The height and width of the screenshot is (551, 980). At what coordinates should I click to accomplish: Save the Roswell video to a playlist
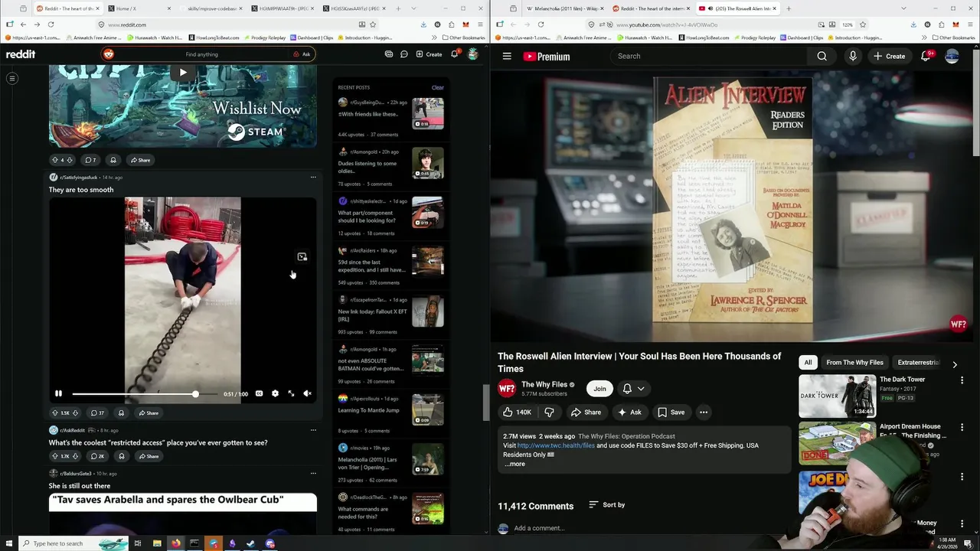pyautogui.click(x=671, y=412)
